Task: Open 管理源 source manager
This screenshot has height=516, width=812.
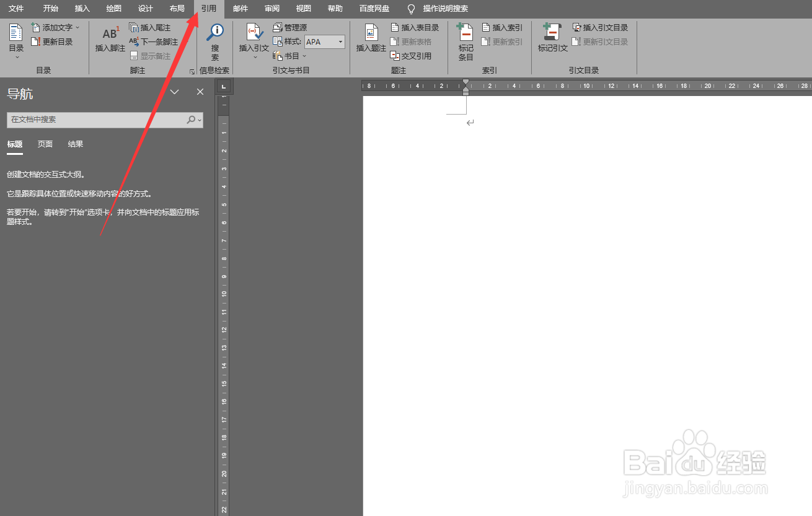Action: (x=290, y=27)
